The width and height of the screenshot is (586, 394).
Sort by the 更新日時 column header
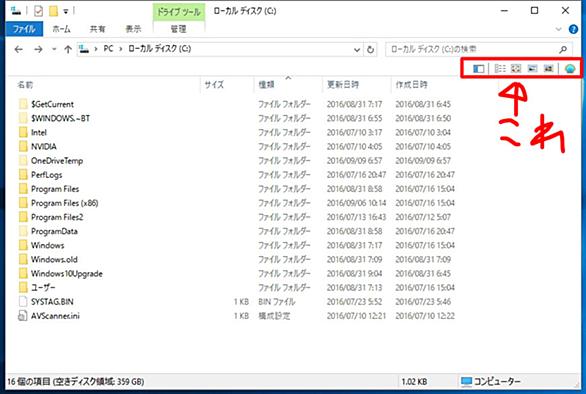343,85
